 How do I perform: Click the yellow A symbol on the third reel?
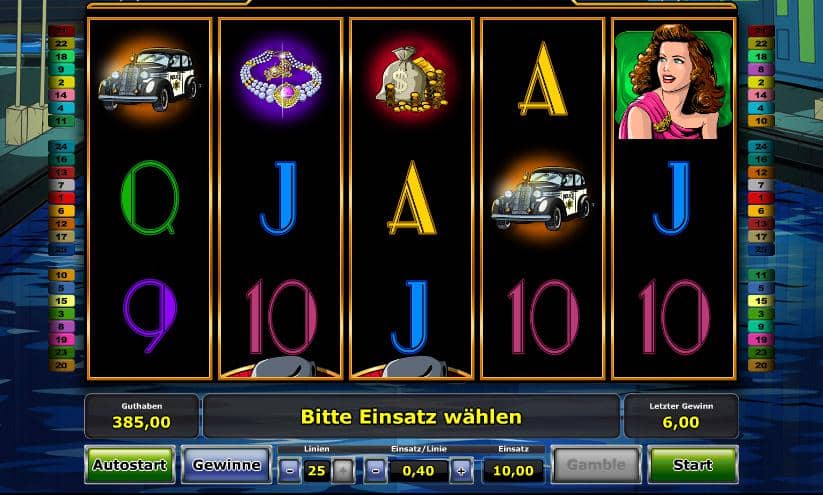click(412, 197)
